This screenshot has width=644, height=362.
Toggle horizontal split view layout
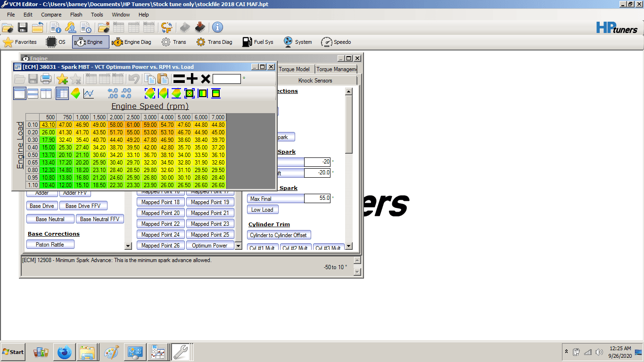tap(33, 93)
